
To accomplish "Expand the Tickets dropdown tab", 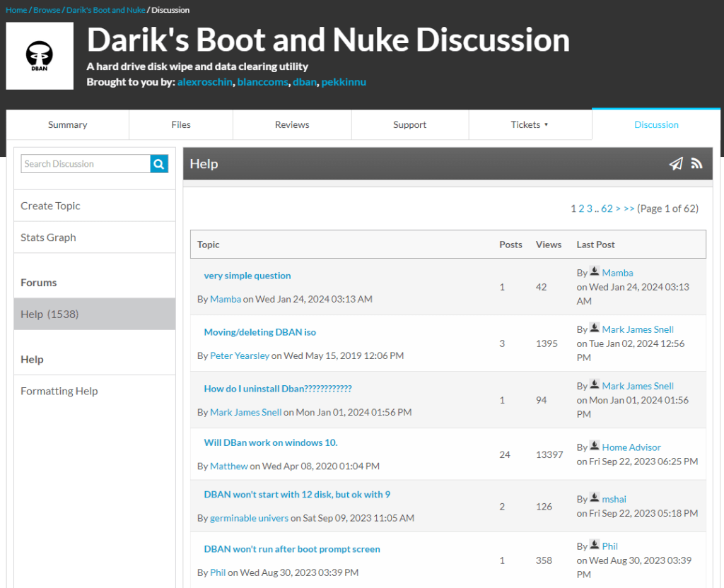I will [530, 124].
